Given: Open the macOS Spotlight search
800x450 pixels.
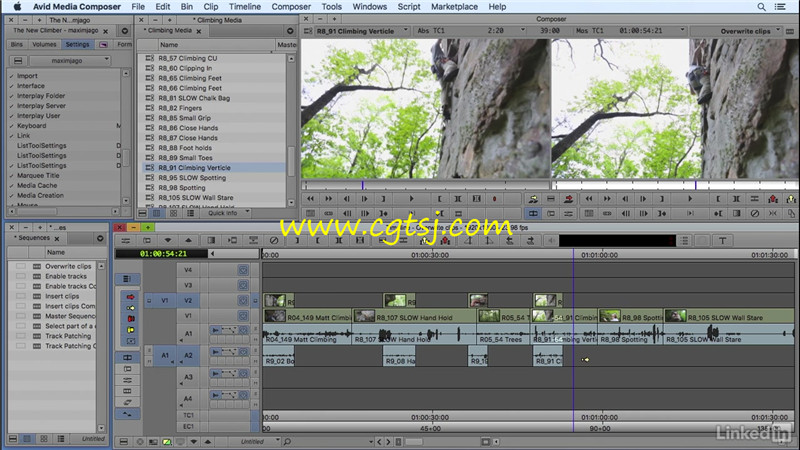Looking at the screenshot, I should (x=761, y=7).
